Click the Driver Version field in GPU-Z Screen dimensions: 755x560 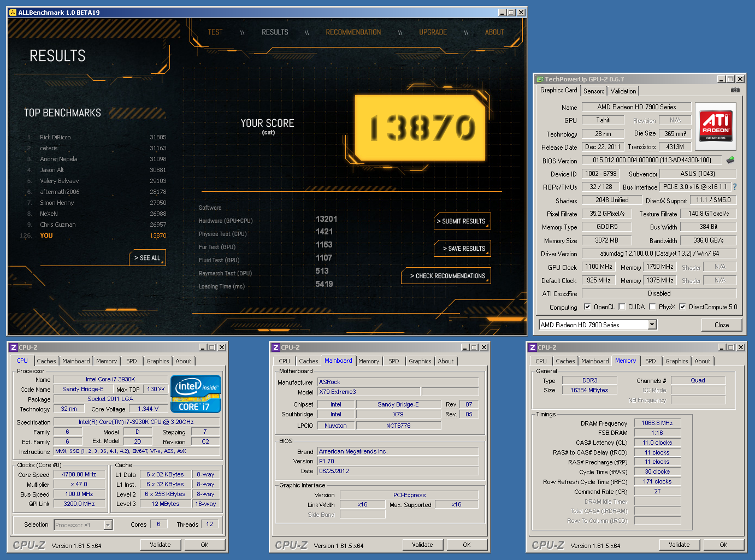659,254
